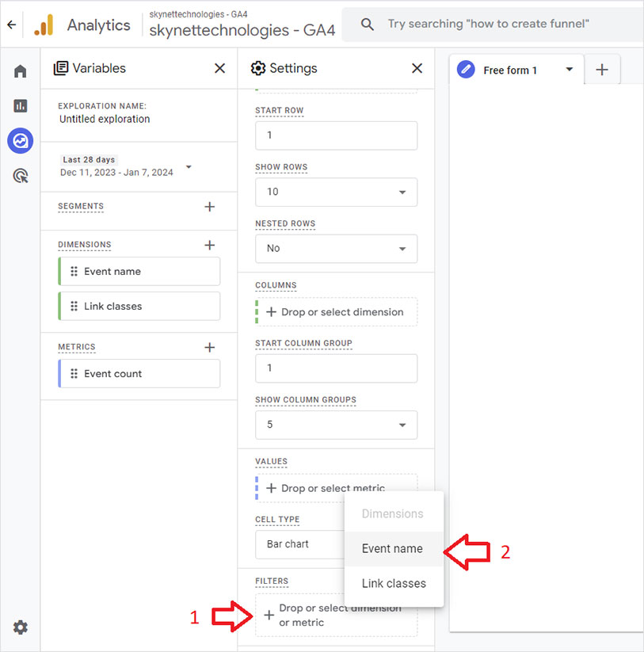Close the Variables panel
Image resolution: width=644 pixels, height=652 pixels.
click(x=219, y=68)
